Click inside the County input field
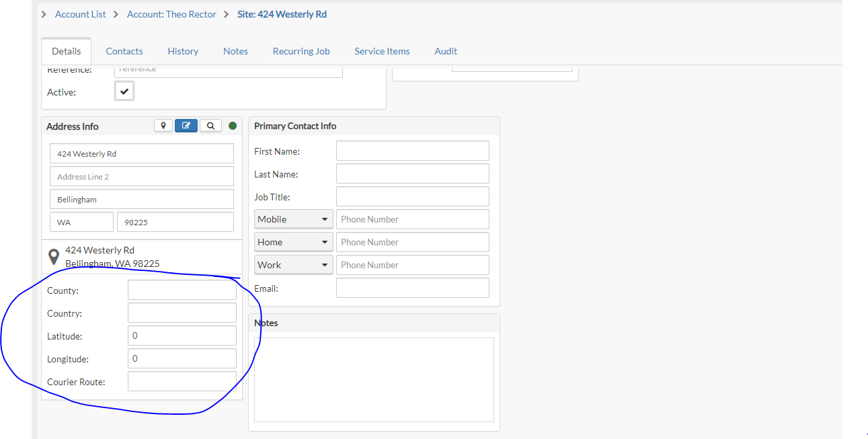Screen dimensions: 868x439 click(182, 290)
